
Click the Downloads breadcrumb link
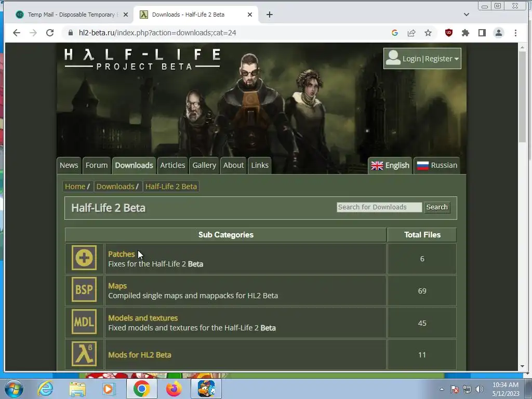115,187
